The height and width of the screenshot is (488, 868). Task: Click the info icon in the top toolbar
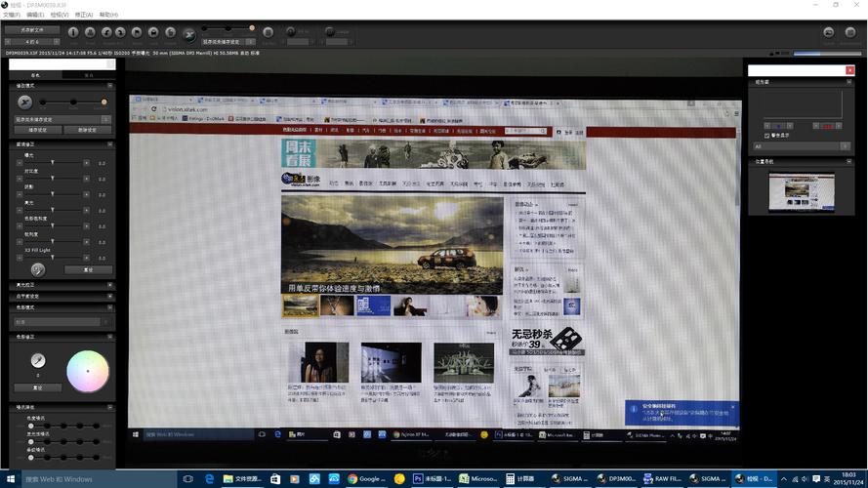coord(73,32)
